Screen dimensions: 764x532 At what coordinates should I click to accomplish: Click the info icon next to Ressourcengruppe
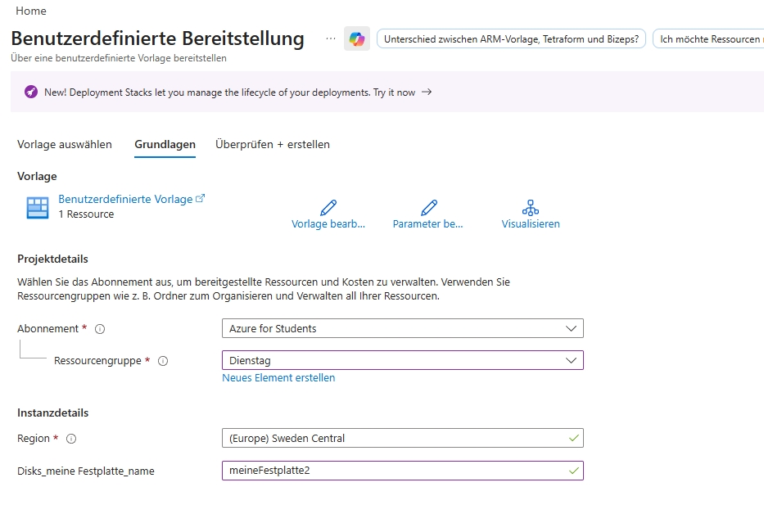click(162, 361)
